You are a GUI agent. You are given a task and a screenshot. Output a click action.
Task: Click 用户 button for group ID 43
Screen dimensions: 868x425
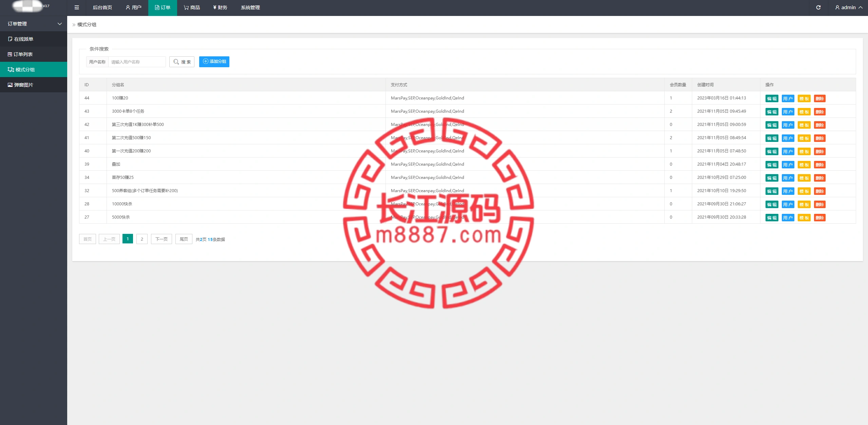tap(788, 112)
